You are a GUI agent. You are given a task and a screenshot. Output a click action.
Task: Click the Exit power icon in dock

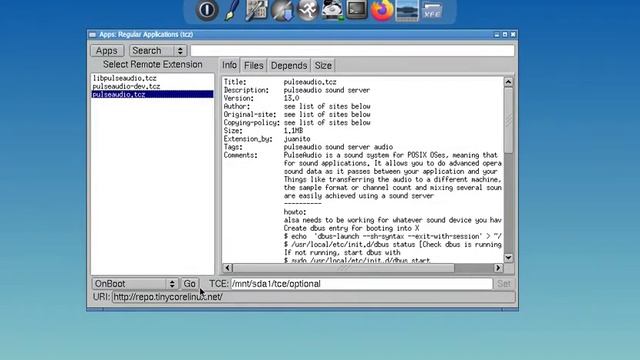[x=207, y=9]
